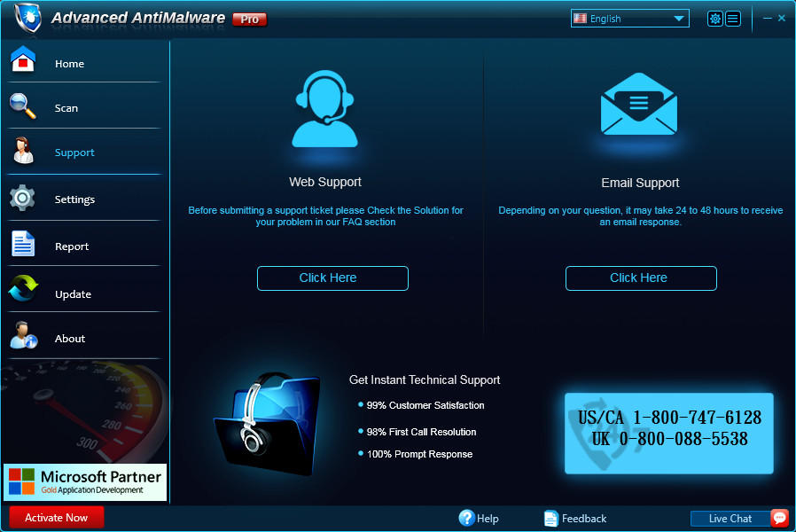Click the red Activate Now button
796x532 pixels.
pos(57,518)
